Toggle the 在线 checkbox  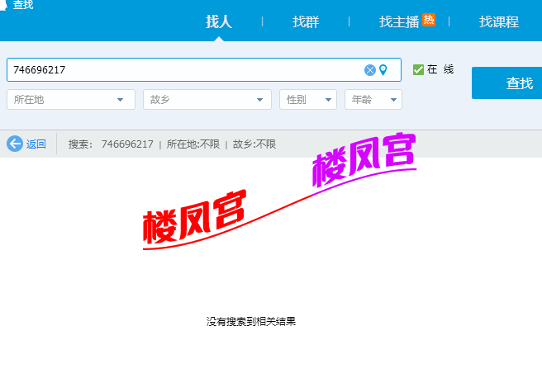pyautogui.click(x=418, y=69)
